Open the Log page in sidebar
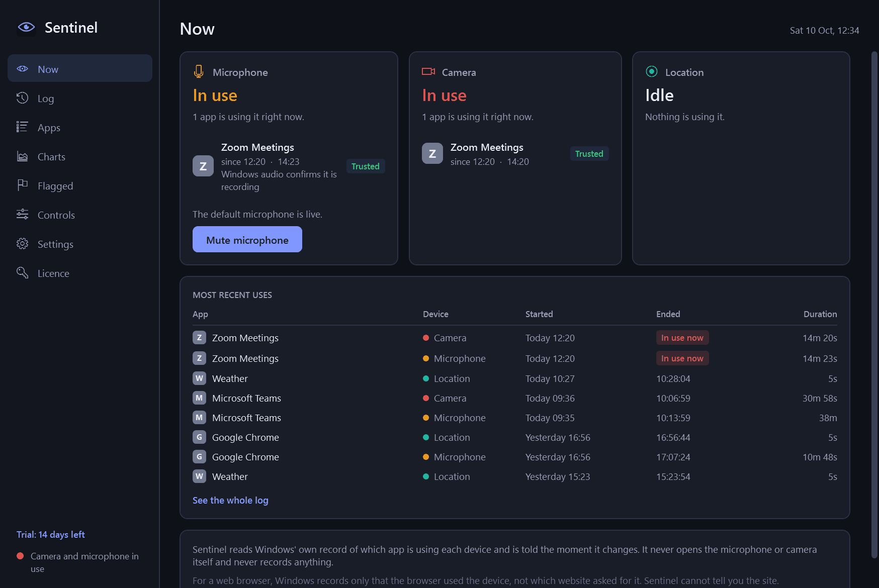The image size is (879, 588). (80, 98)
